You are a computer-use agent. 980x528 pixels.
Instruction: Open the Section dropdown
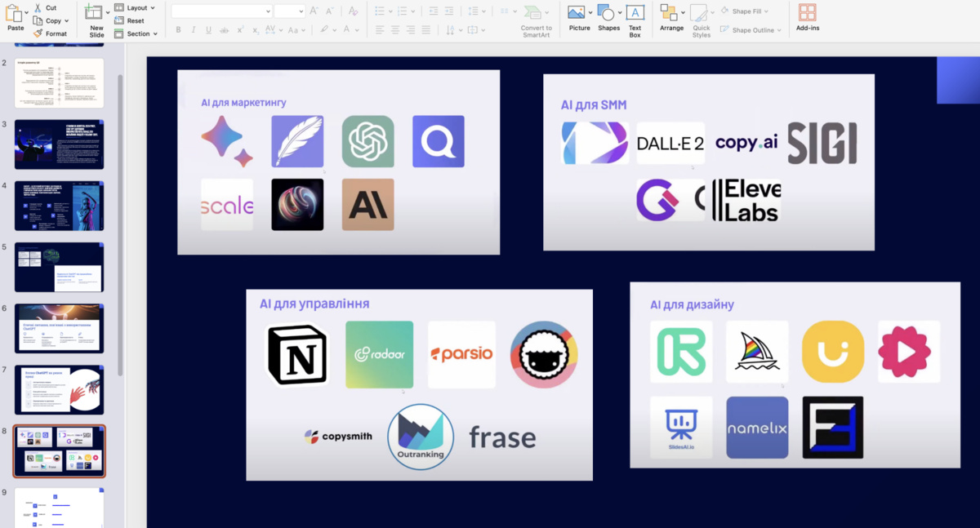pos(136,33)
